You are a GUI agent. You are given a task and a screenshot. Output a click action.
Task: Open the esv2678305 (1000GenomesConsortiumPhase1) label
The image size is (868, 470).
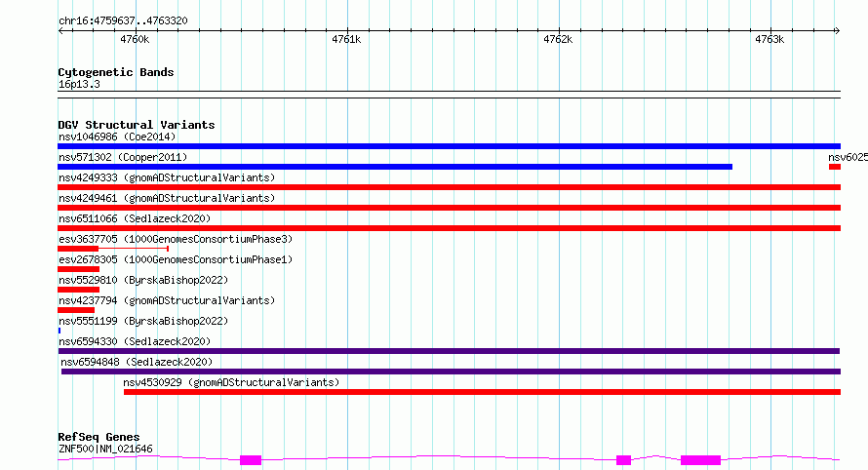176,259
